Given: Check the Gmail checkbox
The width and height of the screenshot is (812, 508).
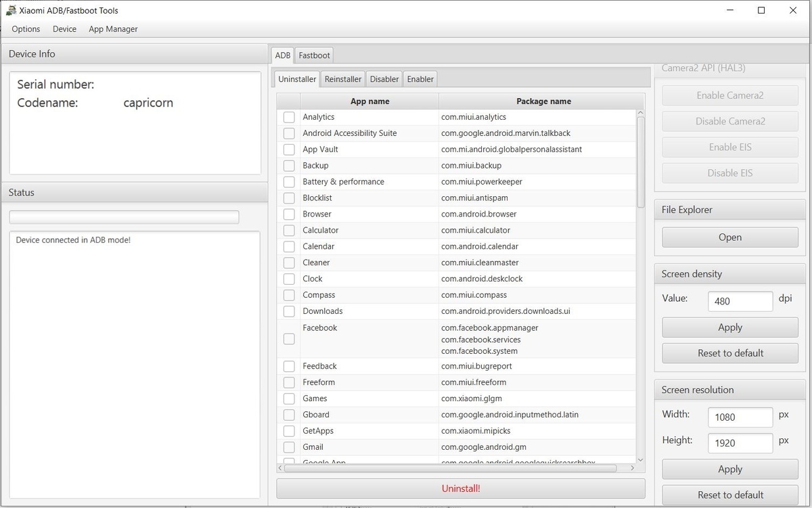Looking at the screenshot, I should point(289,448).
